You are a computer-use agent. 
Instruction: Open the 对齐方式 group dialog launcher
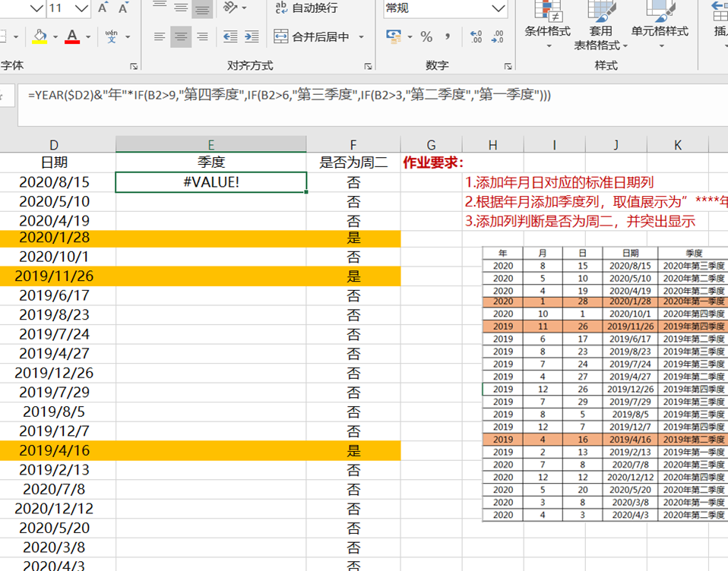coord(368,66)
